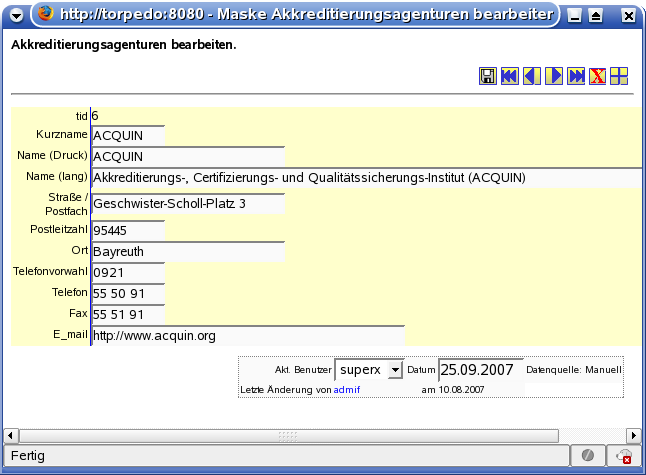The height and width of the screenshot is (475, 646).
Task: Click the horizontal scrollbar right arrow
Action: pos(634,435)
